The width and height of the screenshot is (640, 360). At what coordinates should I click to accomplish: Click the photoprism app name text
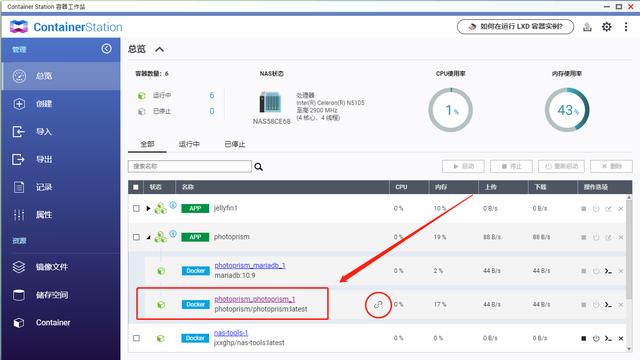[x=232, y=237]
